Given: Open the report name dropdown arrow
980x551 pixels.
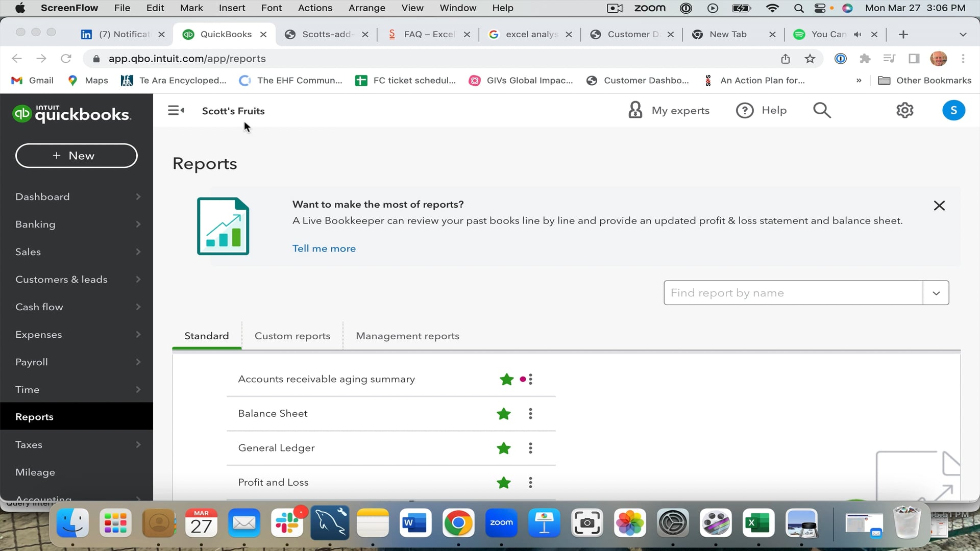Looking at the screenshot, I should tap(936, 293).
